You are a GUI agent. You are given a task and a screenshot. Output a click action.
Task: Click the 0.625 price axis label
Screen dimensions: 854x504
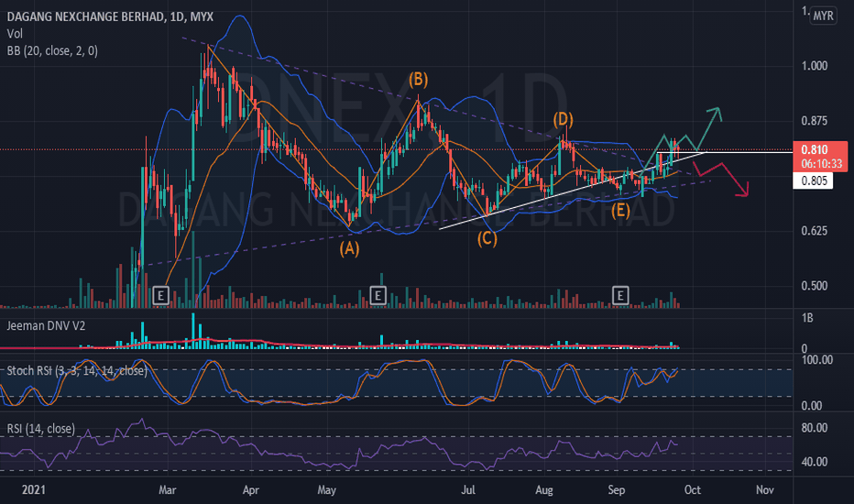tap(815, 231)
